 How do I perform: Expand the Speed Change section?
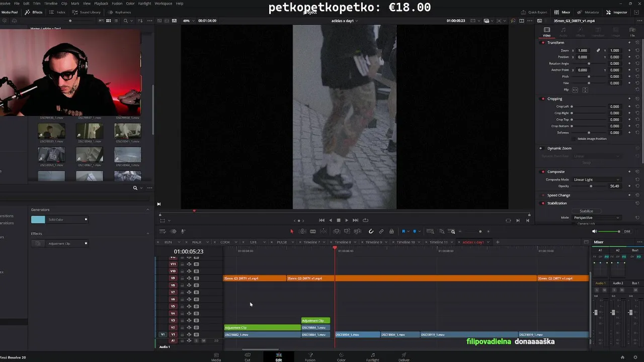[x=558, y=195]
